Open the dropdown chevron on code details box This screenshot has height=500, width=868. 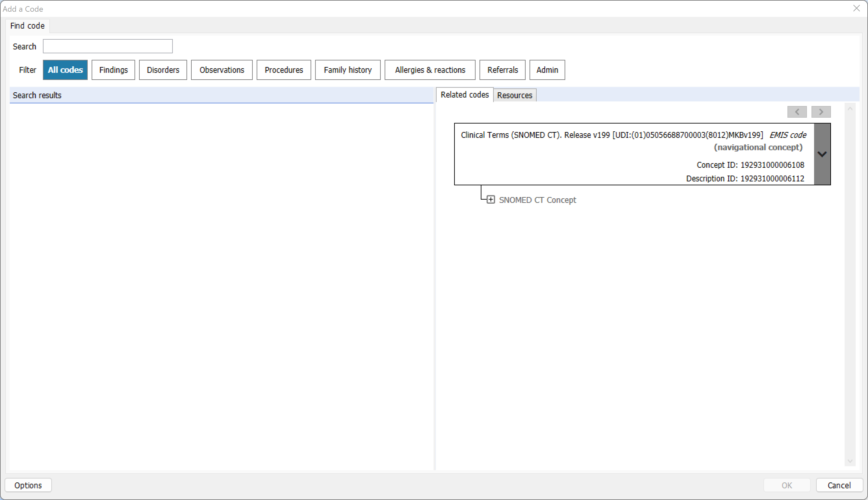pyautogui.click(x=822, y=154)
